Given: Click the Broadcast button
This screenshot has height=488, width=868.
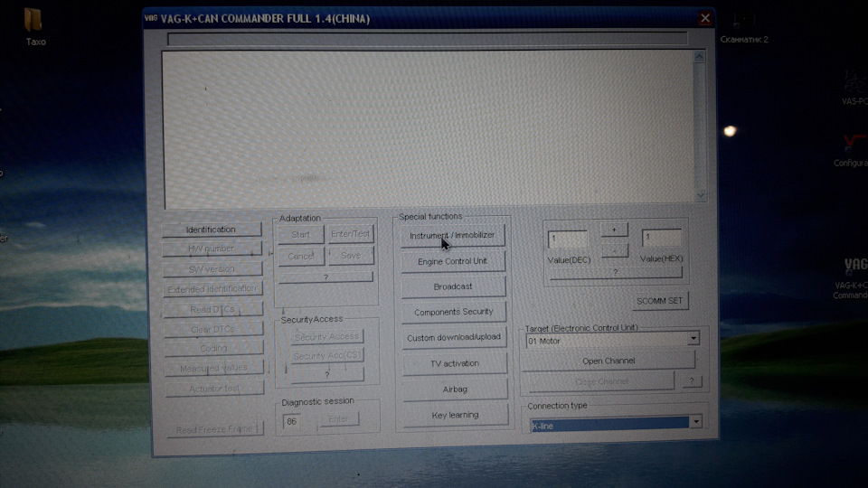Looking at the screenshot, I should [453, 286].
